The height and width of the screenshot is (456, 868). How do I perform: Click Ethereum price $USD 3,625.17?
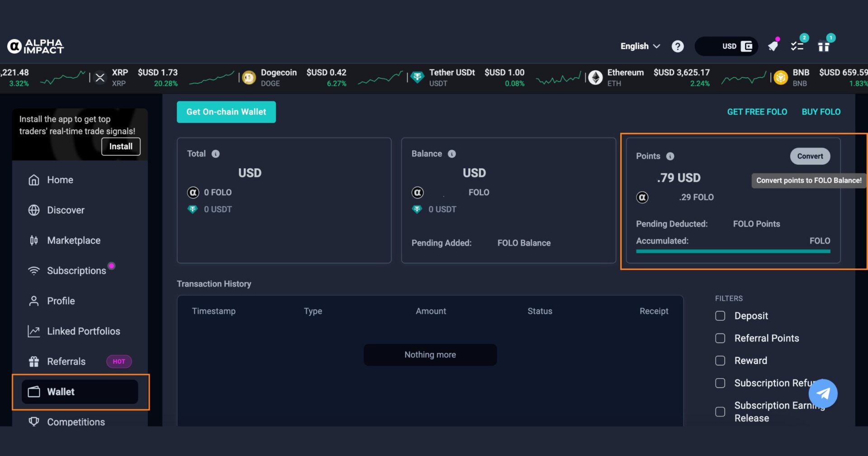pos(681,72)
